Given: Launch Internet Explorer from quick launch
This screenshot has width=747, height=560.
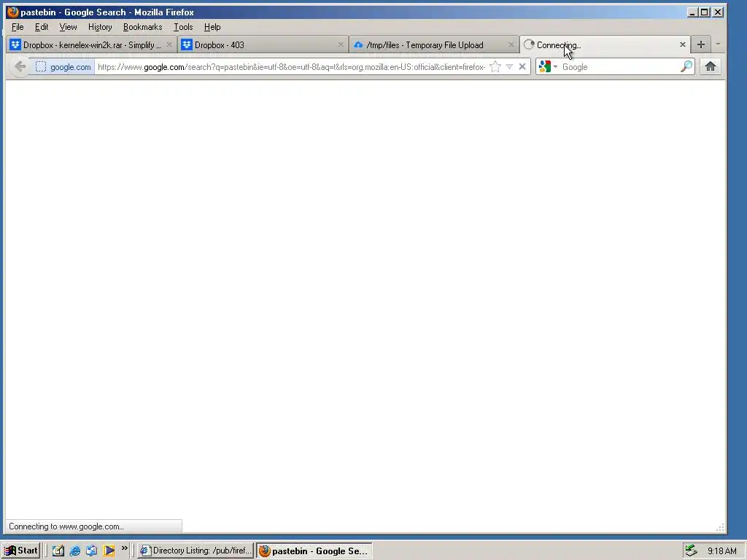Looking at the screenshot, I should (75, 551).
